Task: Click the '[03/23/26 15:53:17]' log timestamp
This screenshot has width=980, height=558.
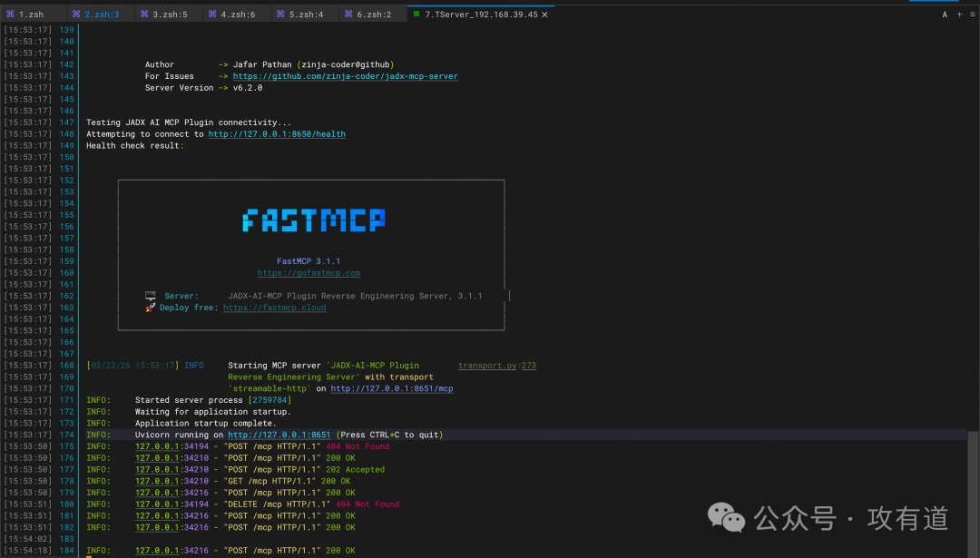Action: coord(132,366)
